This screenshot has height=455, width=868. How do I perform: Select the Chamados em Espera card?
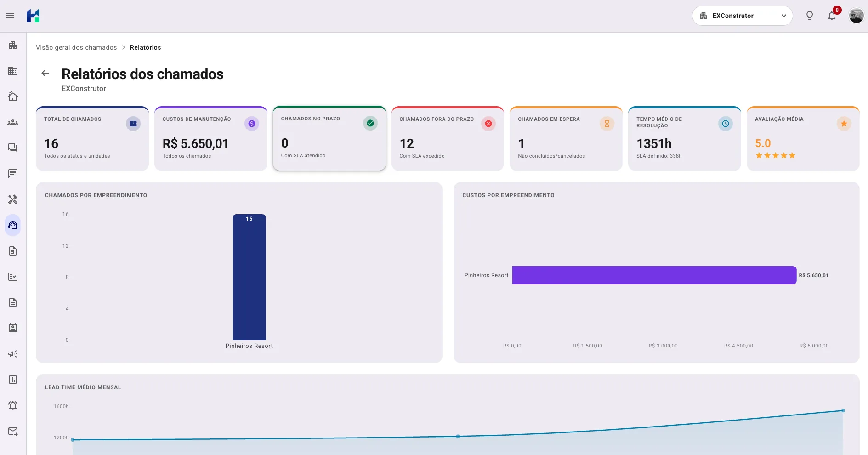pos(566,139)
